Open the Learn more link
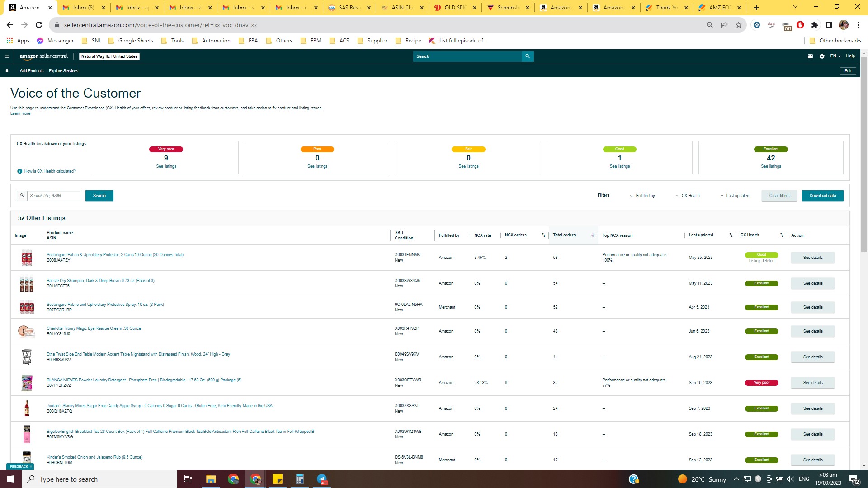The image size is (868, 488). tap(20, 113)
